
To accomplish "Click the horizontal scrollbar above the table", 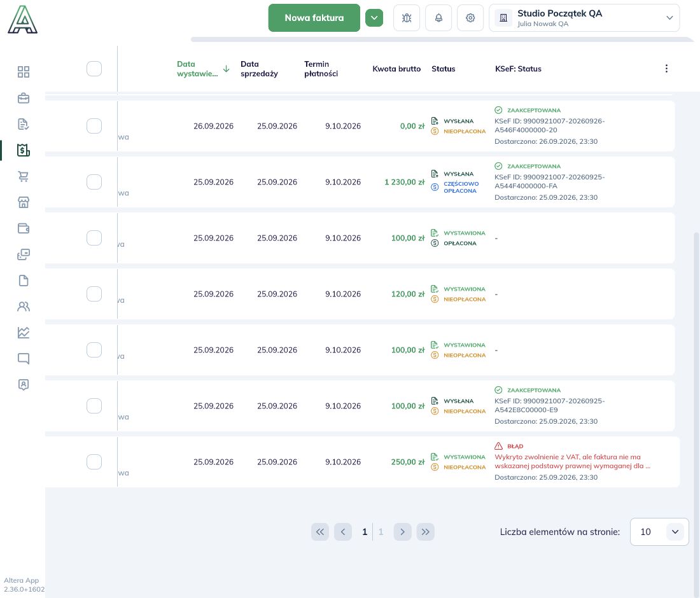I will [442, 39].
